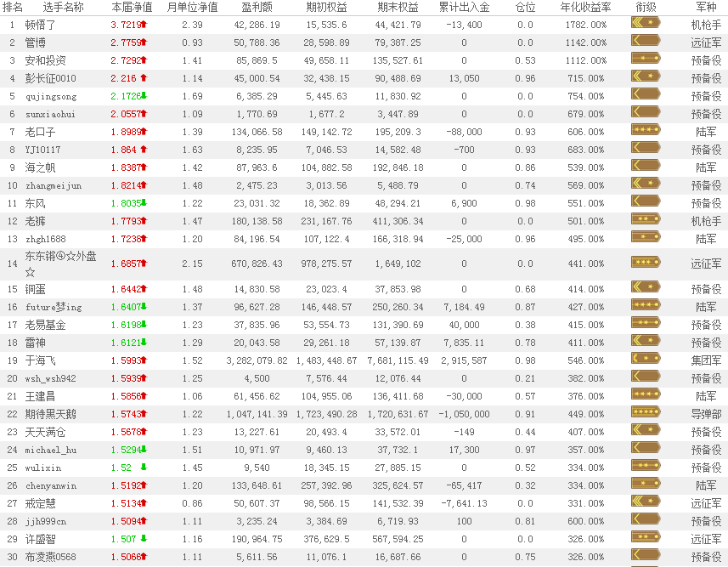Click the green down arrow beside 2.1726

(144, 96)
